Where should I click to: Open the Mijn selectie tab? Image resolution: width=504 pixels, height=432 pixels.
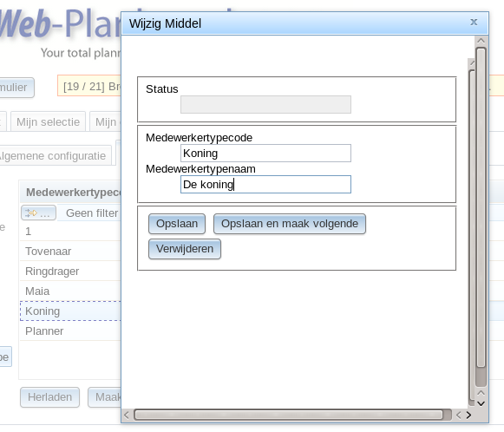(49, 121)
